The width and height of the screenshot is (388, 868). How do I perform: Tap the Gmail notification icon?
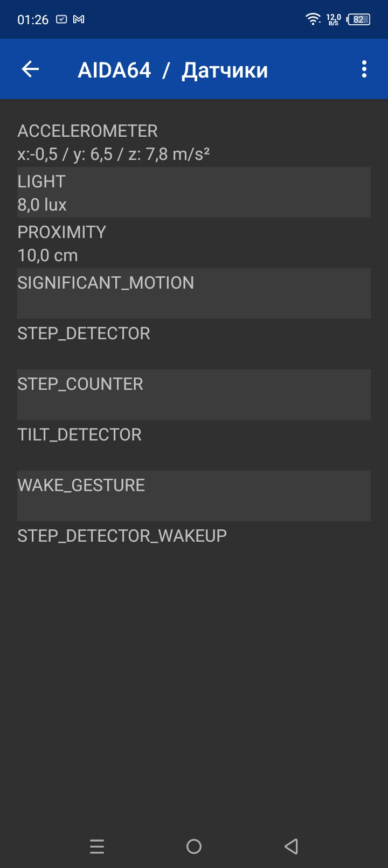click(x=79, y=19)
